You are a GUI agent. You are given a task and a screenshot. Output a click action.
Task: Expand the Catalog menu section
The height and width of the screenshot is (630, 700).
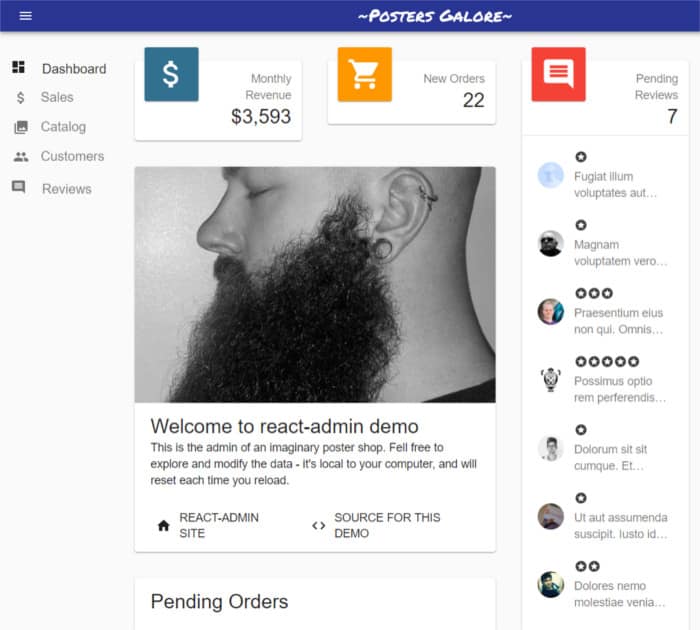(59, 127)
